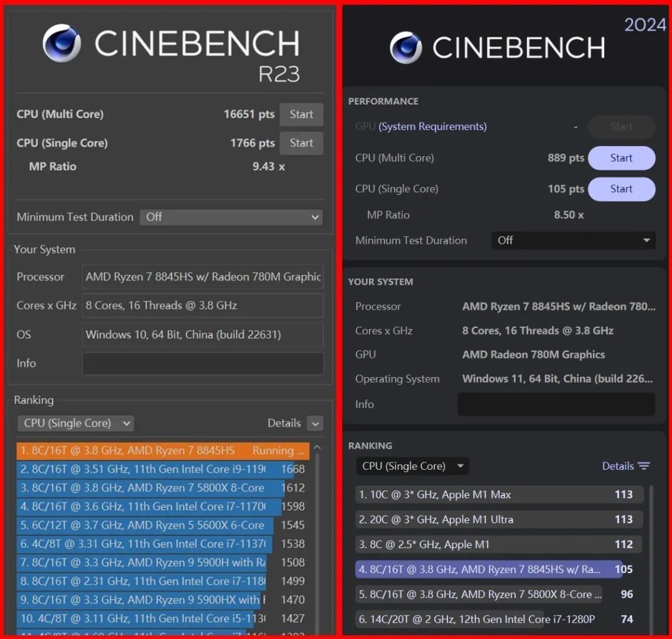Click the R23 Info input field
The width and height of the screenshot is (672, 639).
click(x=203, y=363)
